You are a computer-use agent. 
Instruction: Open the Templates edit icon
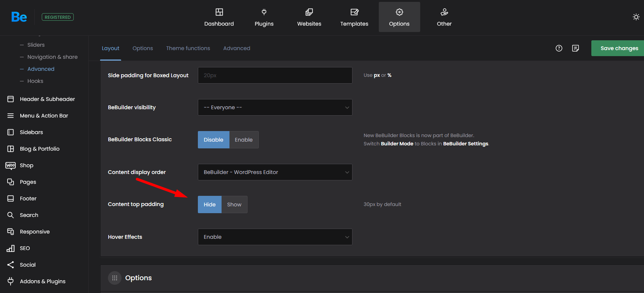pyautogui.click(x=354, y=12)
